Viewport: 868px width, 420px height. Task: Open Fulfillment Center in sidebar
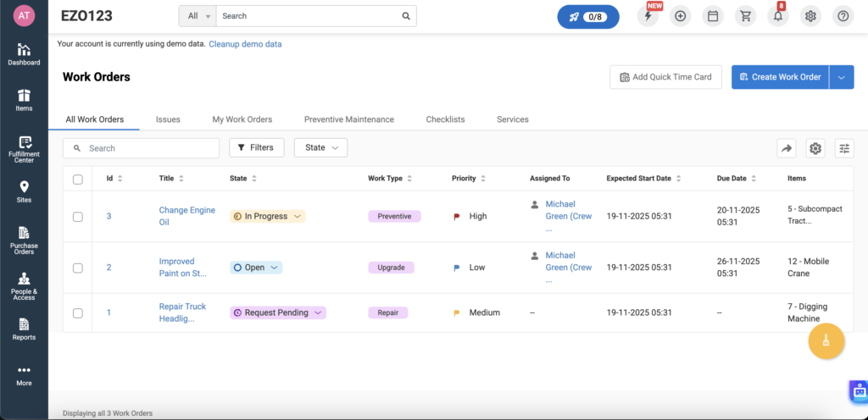[24, 149]
